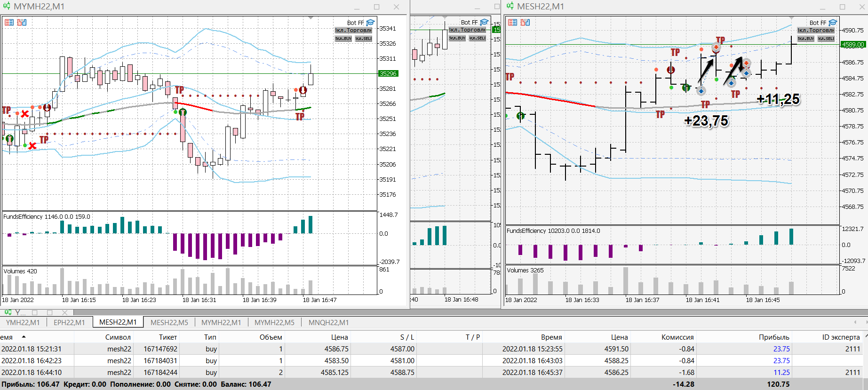Open the MYMH22,M5 chart tab
The image size is (868, 390).
point(274,322)
